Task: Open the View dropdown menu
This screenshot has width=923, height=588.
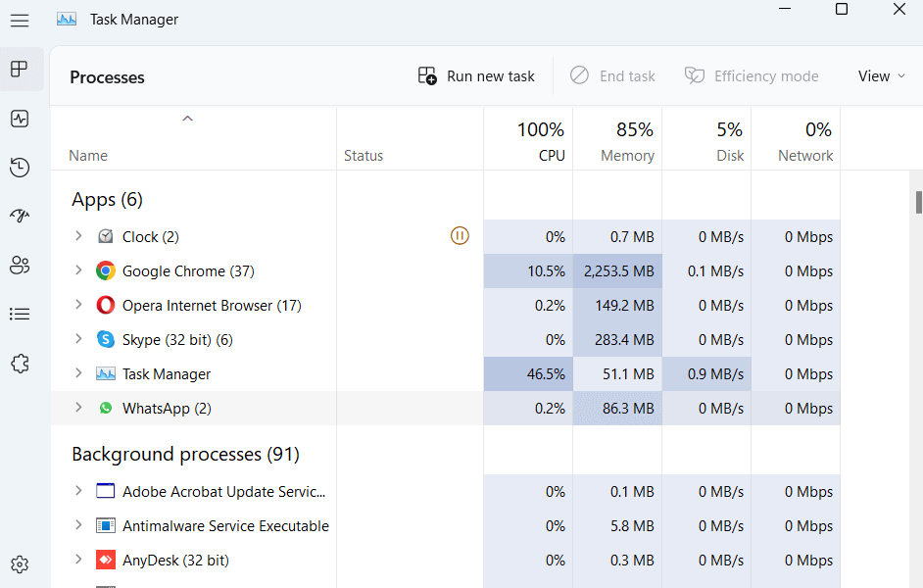Action: 881,75
